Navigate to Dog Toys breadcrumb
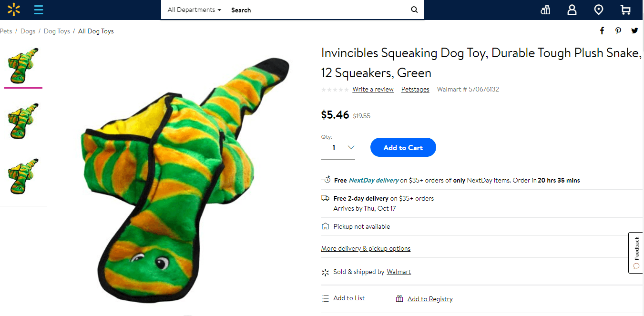The width and height of the screenshot is (644, 316). coord(56,31)
